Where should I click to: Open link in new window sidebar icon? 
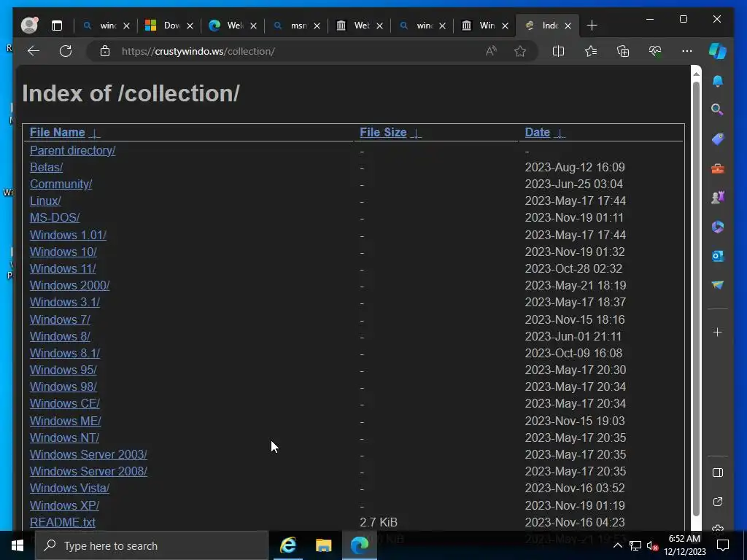pyautogui.click(x=718, y=502)
